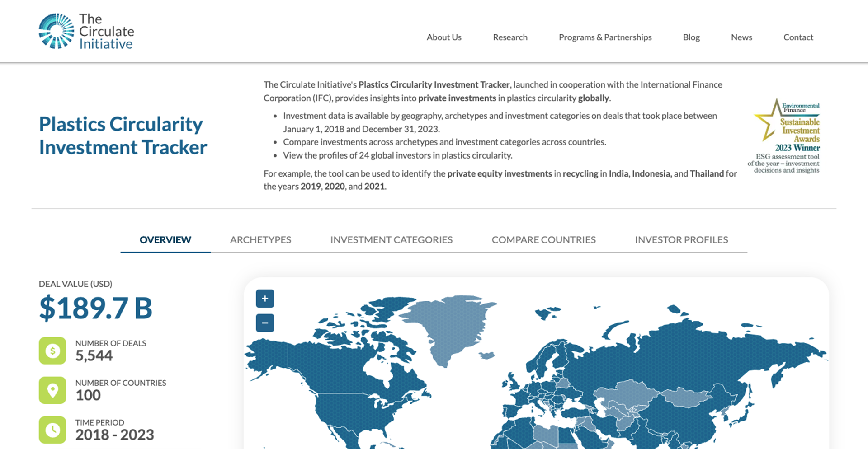Image resolution: width=868 pixels, height=449 pixels.
Task: Click the green location pin countries icon
Action: tap(52, 390)
